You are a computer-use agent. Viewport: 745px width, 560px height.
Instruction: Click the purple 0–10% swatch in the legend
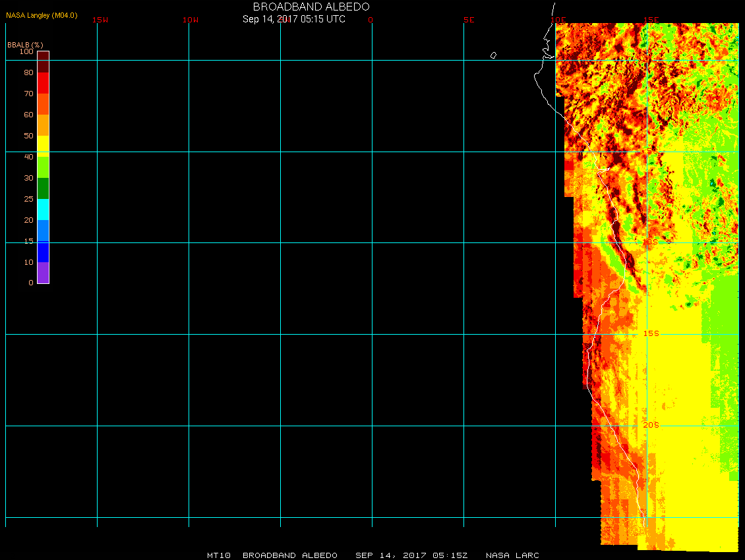pos(43,273)
